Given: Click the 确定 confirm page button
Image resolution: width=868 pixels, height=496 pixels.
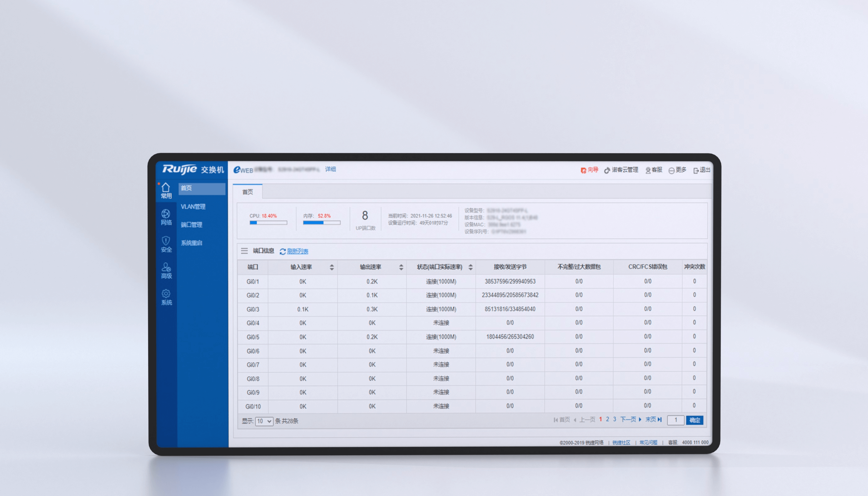Looking at the screenshot, I should pyautogui.click(x=695, y=420).
